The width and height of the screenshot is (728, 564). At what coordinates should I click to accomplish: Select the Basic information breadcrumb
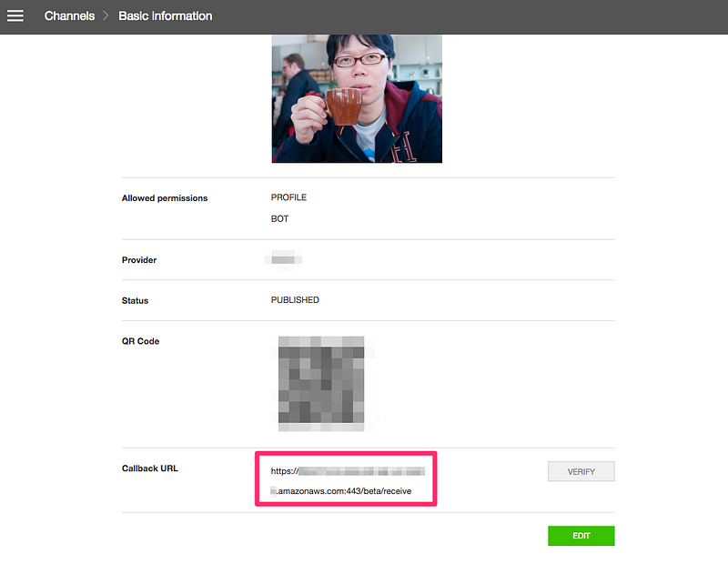(165, 15)
